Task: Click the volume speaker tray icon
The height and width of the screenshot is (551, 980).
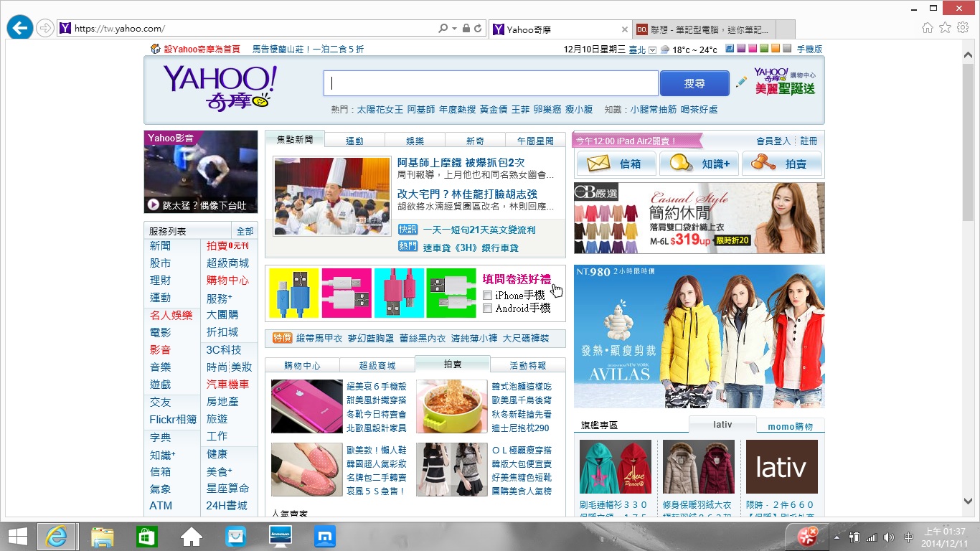Action: click(x=889, y=537)
